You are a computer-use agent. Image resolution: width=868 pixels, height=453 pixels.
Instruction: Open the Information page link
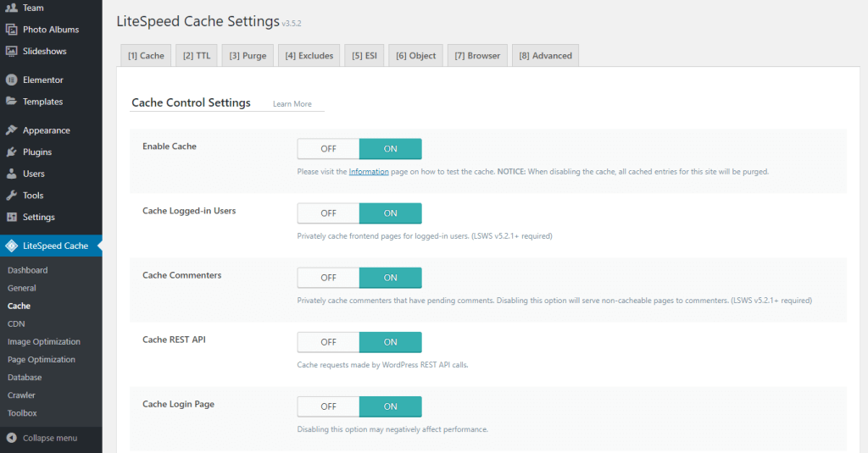click(x=369, y=172)
